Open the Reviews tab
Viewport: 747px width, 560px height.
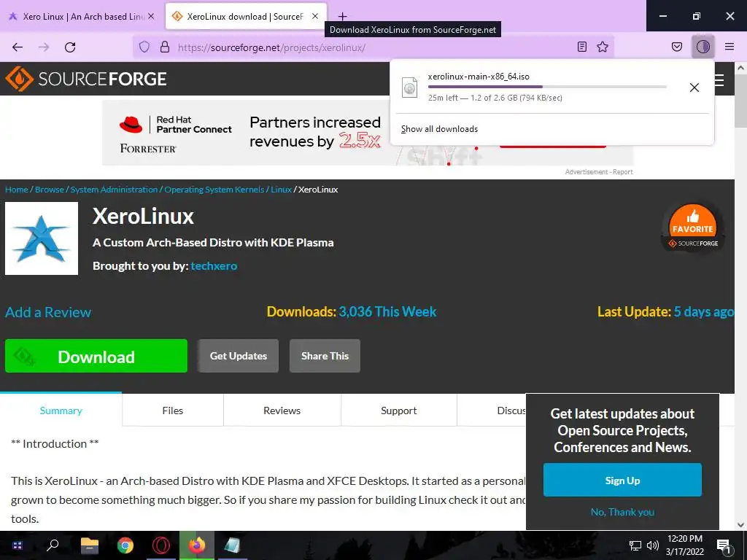click(x=282, y=411)
